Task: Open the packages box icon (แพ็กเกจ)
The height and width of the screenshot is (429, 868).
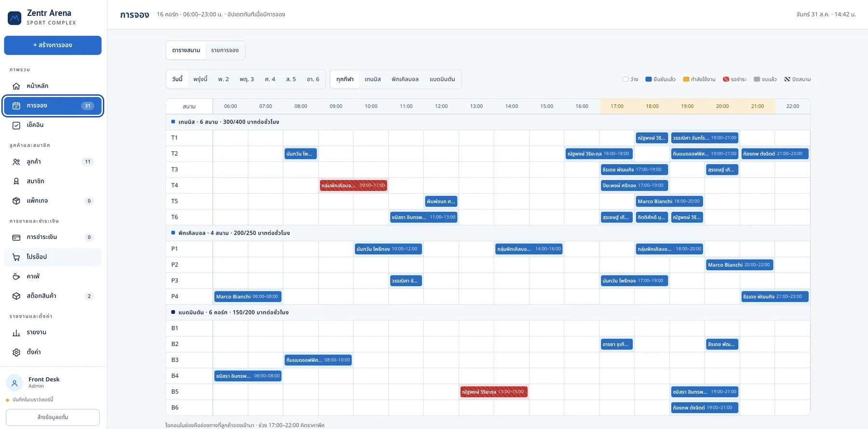Action: 16,201
